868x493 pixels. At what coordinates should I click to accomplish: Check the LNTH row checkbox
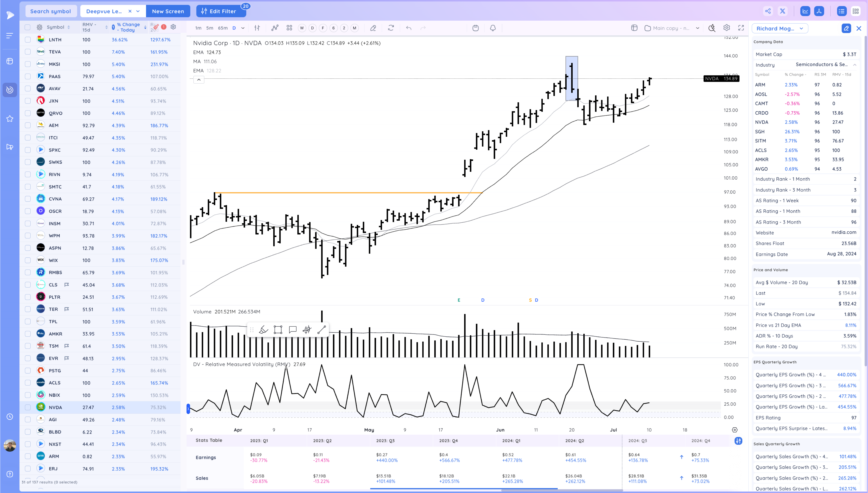(28, 40)
